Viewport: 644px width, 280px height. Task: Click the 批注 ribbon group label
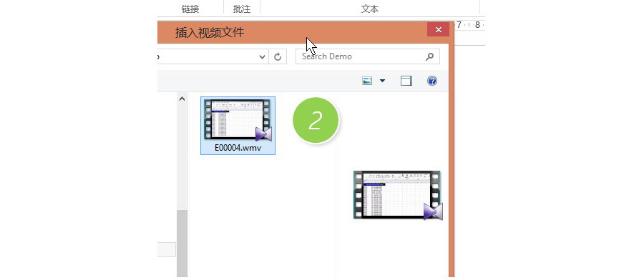tap(242, 9)
